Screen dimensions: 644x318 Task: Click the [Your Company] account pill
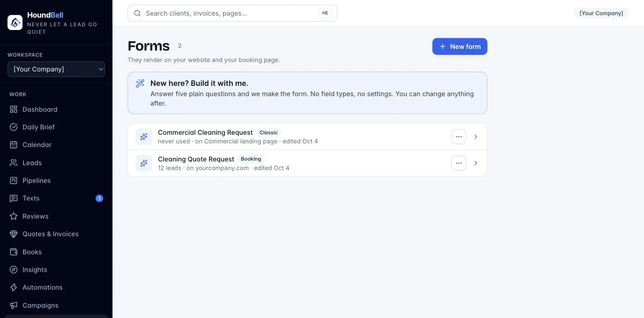point(601,13)
